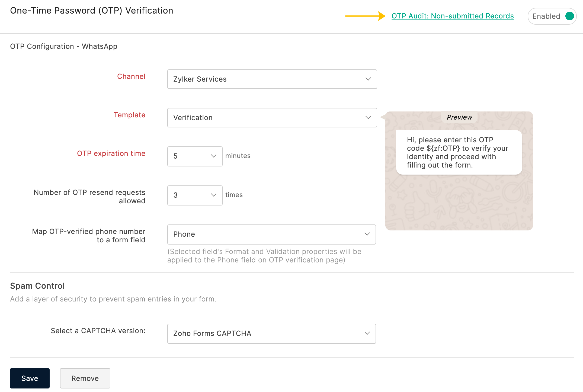Open OTP expiration time minutes dropdown
The height and width of the screenshot is (392, 583).
coord(194,156)
